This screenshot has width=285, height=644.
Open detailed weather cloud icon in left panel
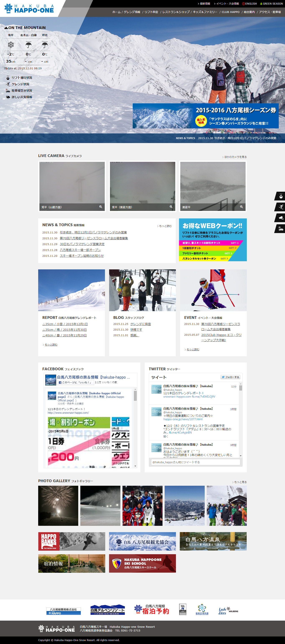click(x=8, y=97)
